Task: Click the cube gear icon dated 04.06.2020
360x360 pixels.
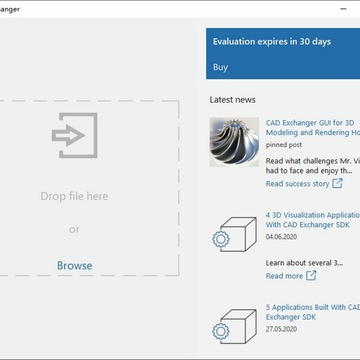Action: [234, 234]
